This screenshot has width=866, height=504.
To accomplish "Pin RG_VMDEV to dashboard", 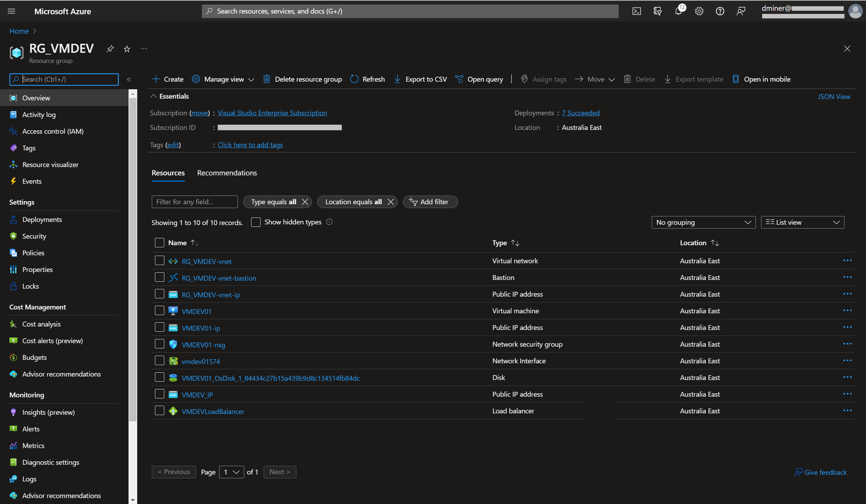I will coord(110,49).
